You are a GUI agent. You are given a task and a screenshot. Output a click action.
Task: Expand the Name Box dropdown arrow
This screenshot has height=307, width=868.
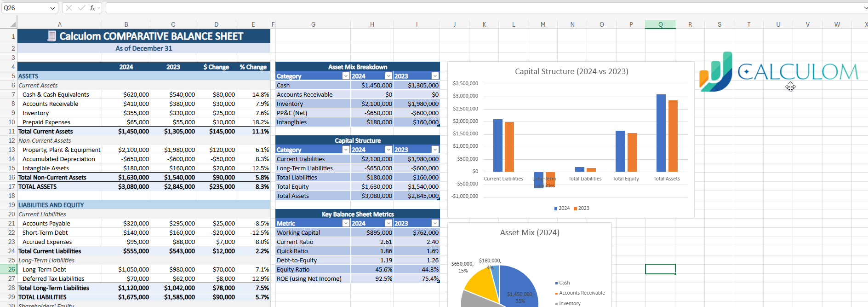pos(52,8)
